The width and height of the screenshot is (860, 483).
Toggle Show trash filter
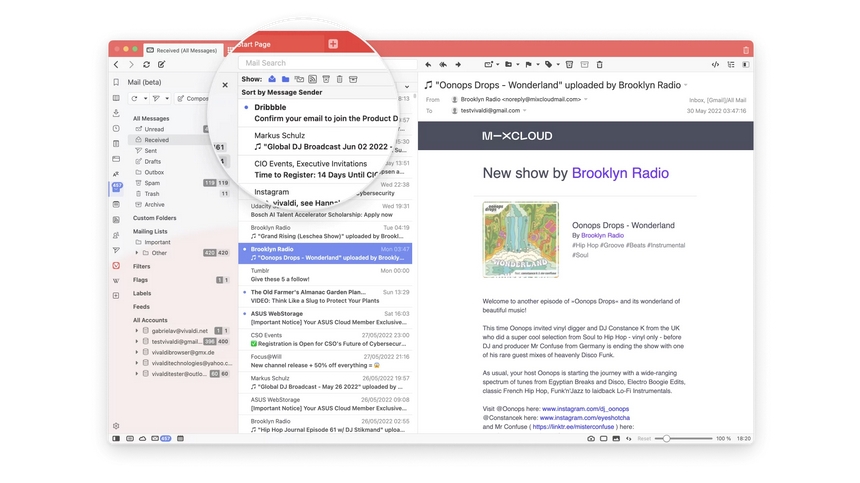coord(340,79)
